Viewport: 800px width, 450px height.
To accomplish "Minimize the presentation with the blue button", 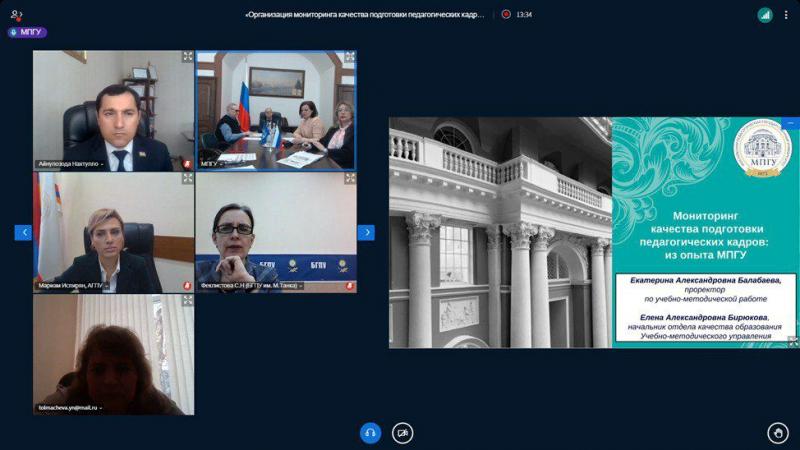I will pyautogui.click(x=790, y=123).
